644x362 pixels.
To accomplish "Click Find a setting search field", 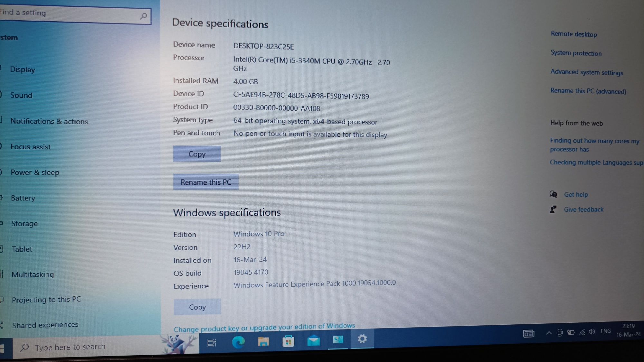I will coord(74,13).
